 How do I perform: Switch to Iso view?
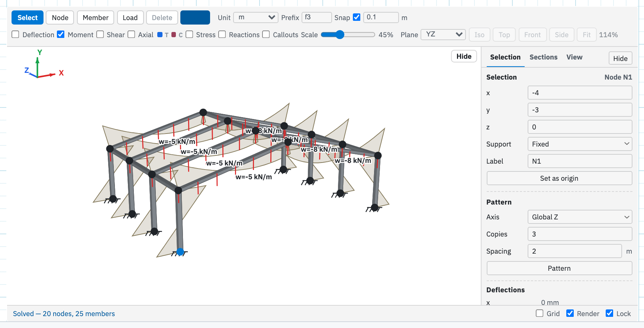479,35
